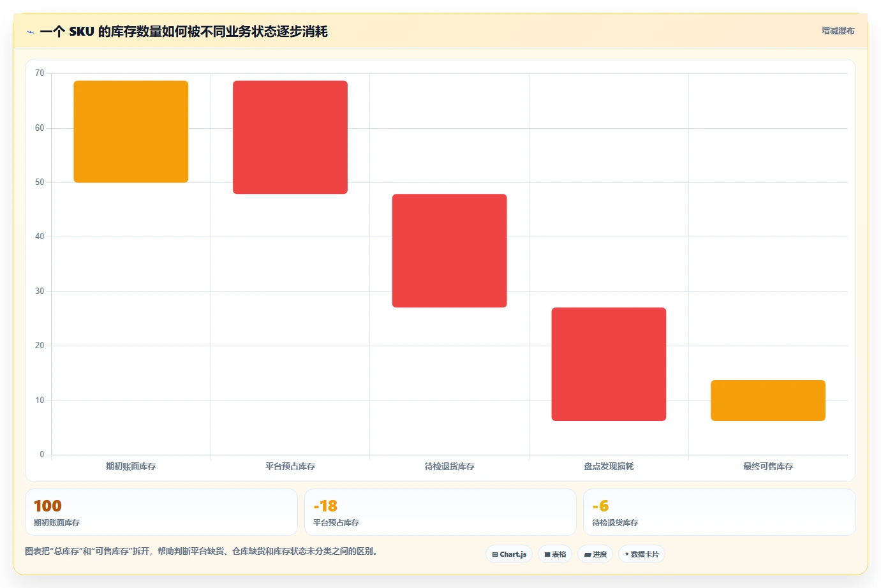Click the x-axis label 平台预占库存
This screenshot has height=588, width=881.
pos(290,467)
